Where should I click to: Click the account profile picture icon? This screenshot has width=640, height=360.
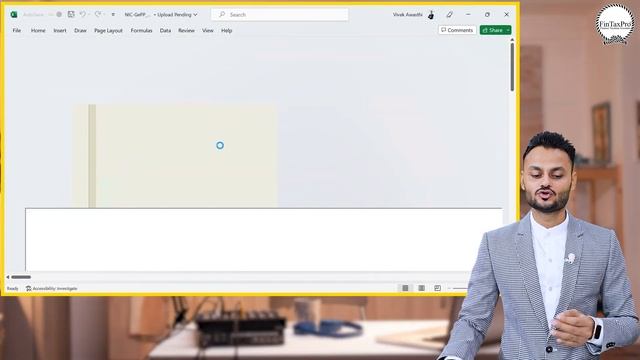pyautogui.click(x=431, y=15)
